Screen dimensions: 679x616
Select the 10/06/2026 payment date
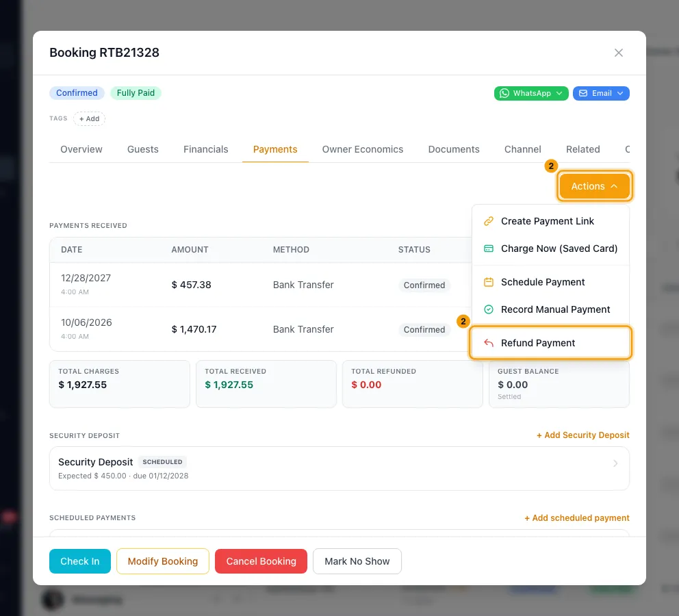click(86, 322)
